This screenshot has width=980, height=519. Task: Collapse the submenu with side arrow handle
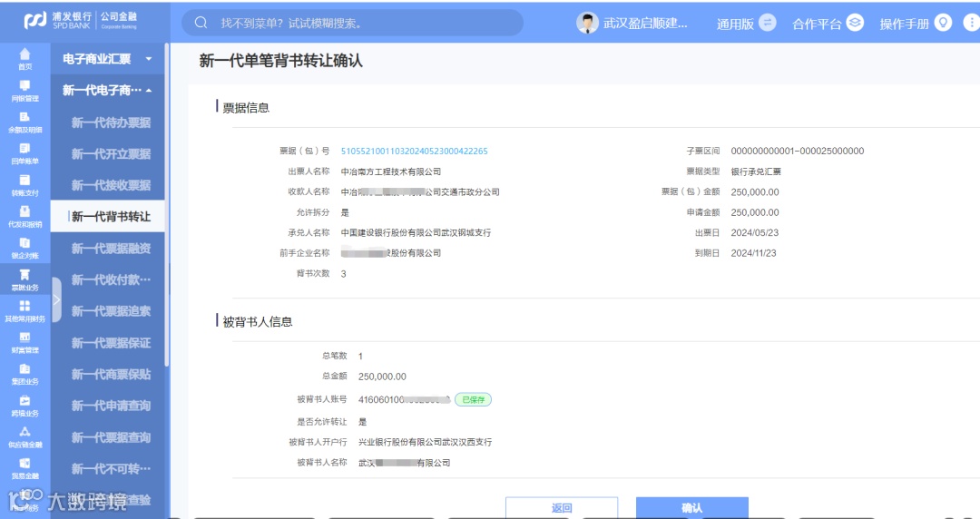pyautogui.click(x=56, y=299)
